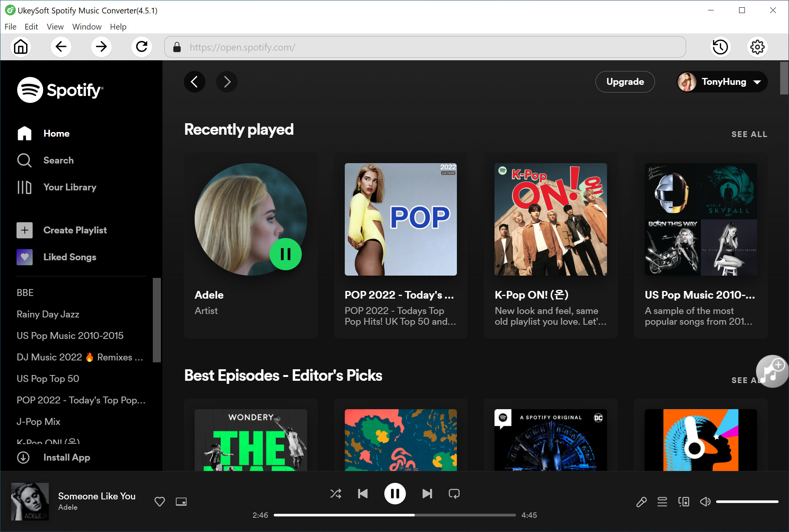Click the Spotify logo in the sidebar
789x532 pixels.
(60, 90)
